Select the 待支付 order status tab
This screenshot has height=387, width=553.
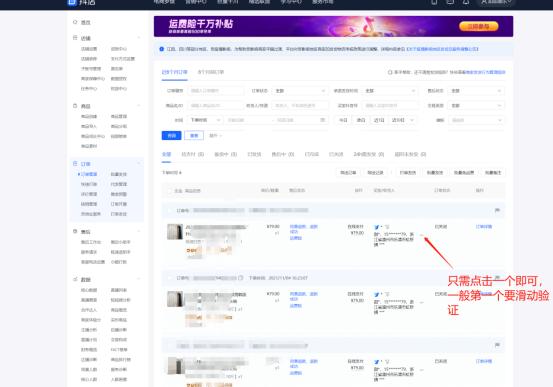(193, 154)
